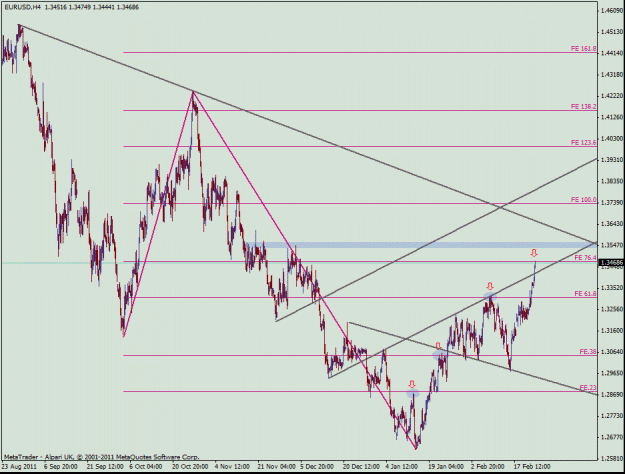
Task: Click the 21 Nov 04:00 time label
Action: point(276,466)
